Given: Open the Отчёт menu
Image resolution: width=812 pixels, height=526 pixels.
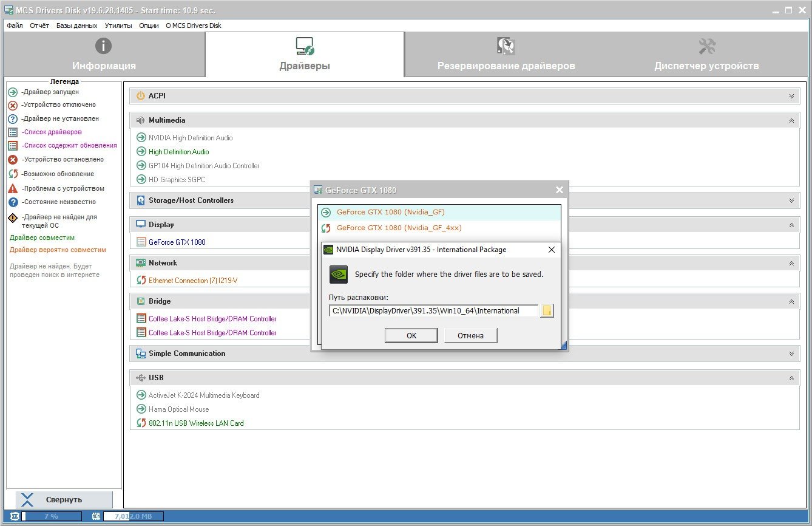Looking at the screenshot, I should pyautogui.click(x=39, y=26).
